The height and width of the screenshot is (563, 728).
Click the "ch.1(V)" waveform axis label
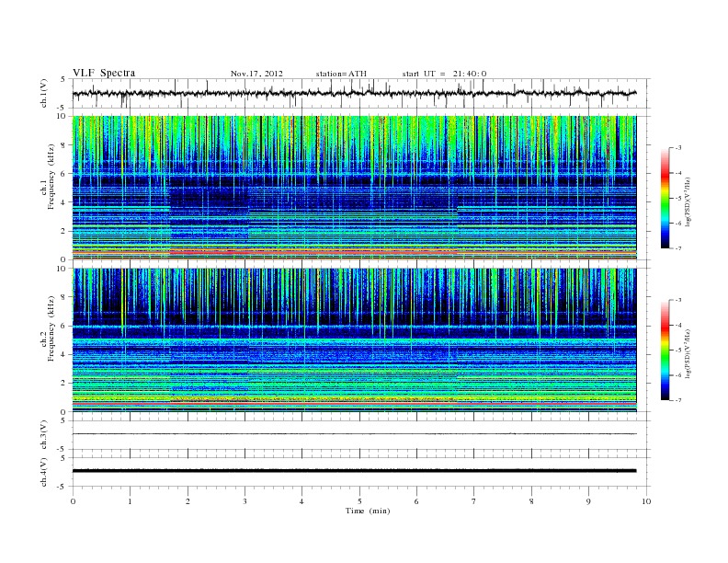point(43,93)
